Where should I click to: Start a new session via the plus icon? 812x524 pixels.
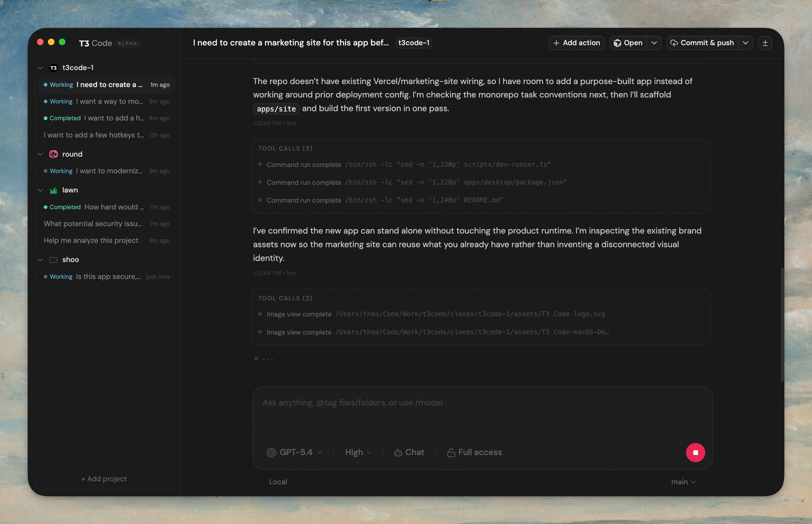pyautogui.click(x=765, y=42)
